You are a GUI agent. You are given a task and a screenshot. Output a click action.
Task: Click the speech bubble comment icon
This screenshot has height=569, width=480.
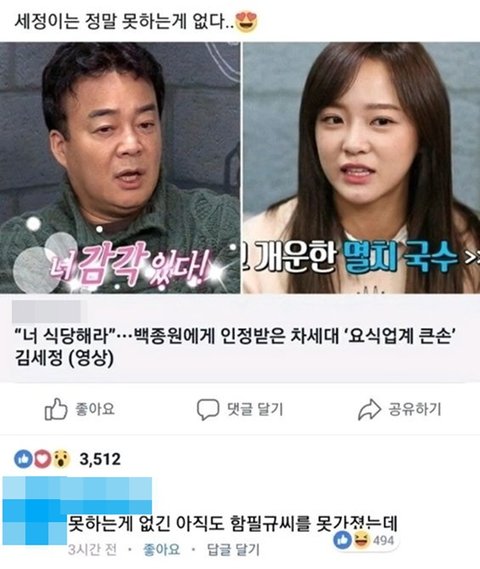coord(208,409)
